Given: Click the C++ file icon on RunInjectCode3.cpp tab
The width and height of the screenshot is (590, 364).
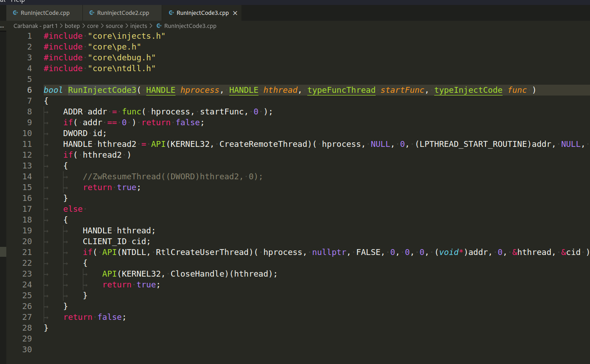Looking at the screenshot, I should 172,13.
